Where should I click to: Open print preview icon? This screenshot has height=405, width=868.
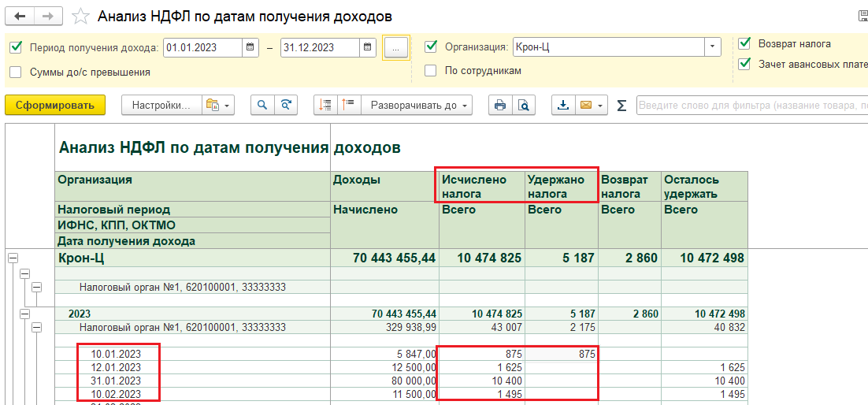tap(524, 105)
